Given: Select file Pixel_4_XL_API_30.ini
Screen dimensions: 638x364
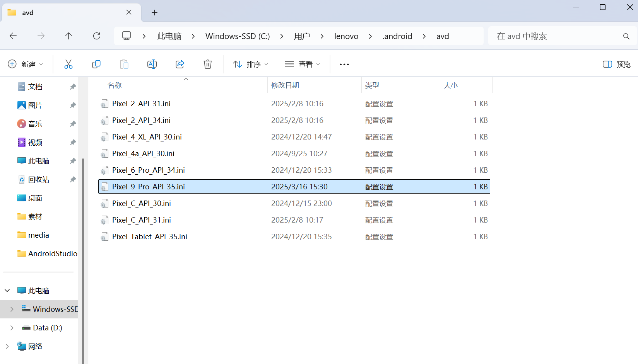Looking at the screenshot, I should pos(294,137).
